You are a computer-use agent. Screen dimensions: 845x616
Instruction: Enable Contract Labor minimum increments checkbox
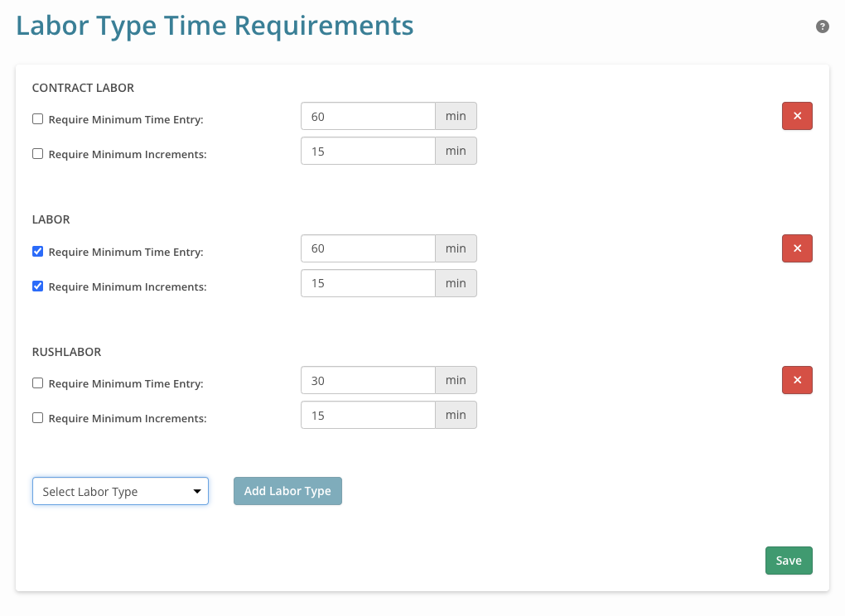coord(37,153)
